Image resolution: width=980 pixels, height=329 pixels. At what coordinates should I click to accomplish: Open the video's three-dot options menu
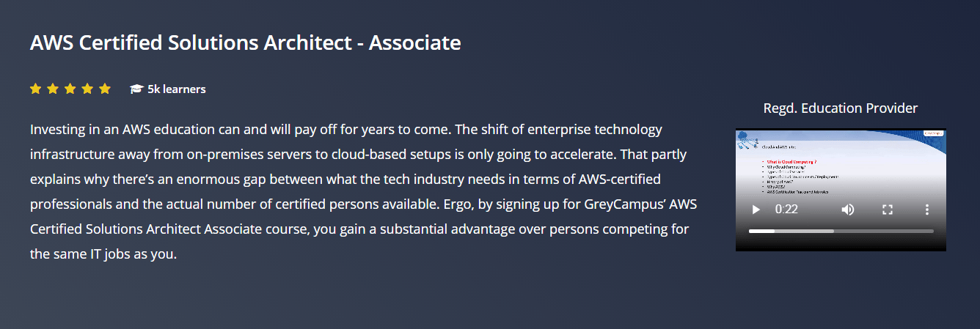click(927, 210)
